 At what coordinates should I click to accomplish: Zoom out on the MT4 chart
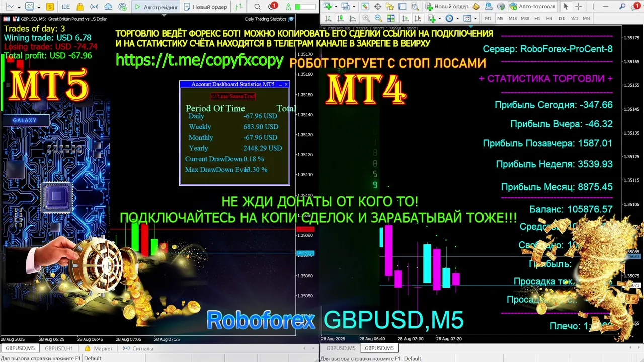coord(378,18)
